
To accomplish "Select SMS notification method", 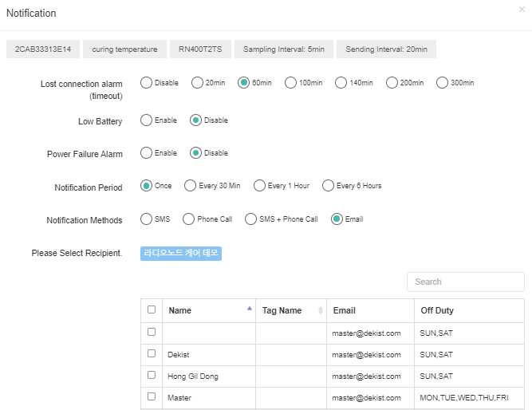I will [146, 219].
